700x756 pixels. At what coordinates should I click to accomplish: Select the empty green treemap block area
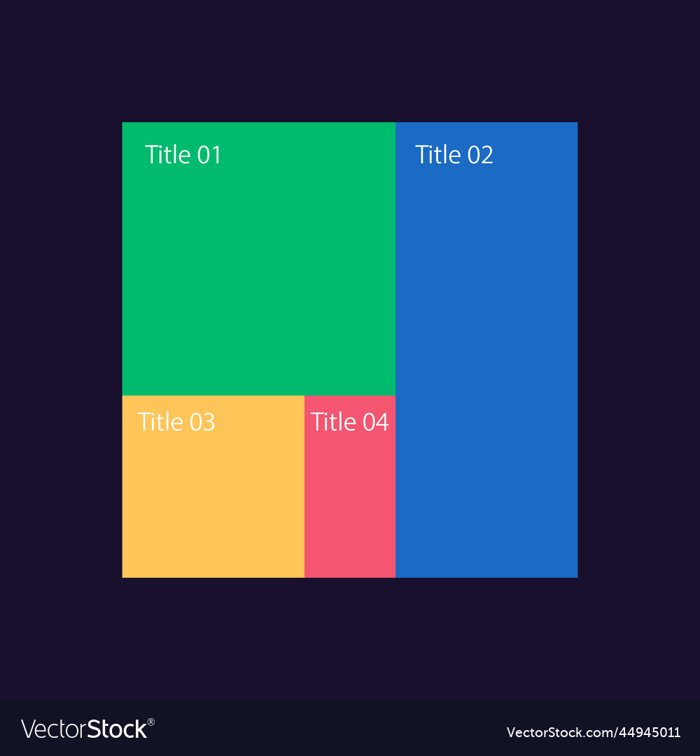point(259,280)
